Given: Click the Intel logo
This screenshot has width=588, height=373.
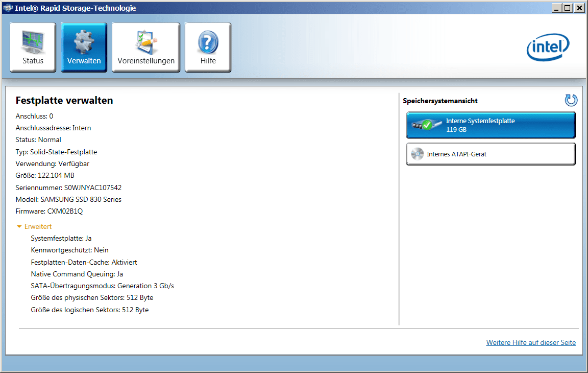Looking at the screenshot, I should pyautogui.click(x=548, y=48).
